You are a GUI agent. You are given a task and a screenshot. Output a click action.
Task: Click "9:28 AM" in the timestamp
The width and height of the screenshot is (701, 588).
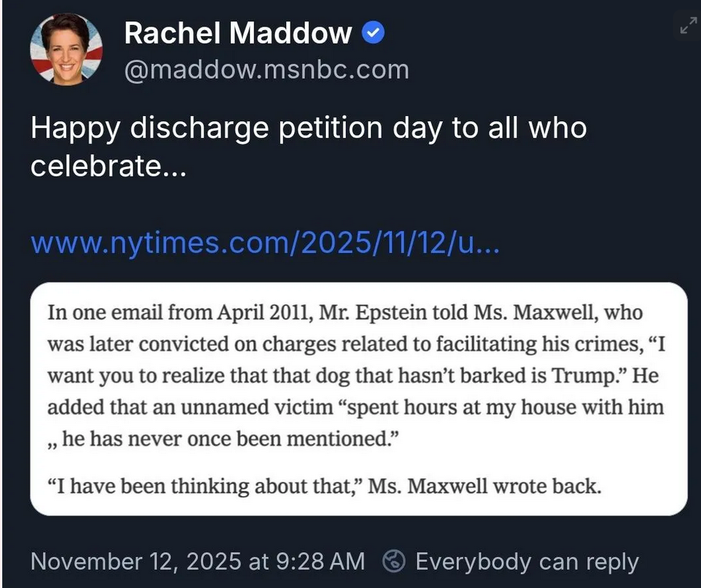[320, 562]
